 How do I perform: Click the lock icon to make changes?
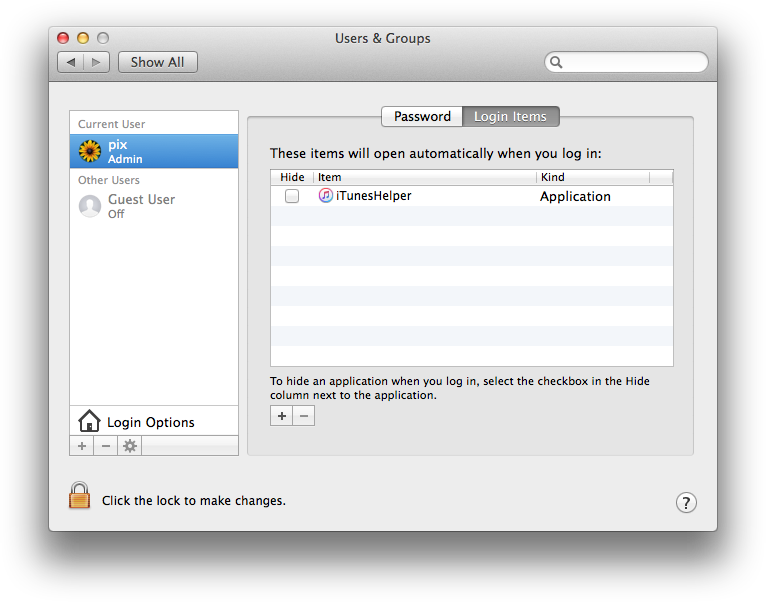80,496
